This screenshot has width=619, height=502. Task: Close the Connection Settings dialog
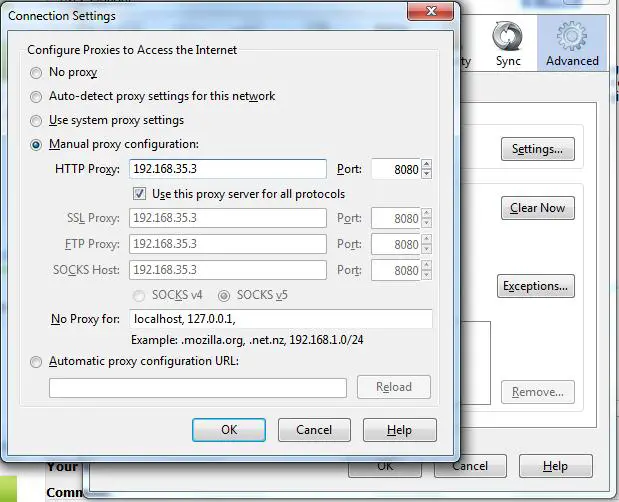[x=430, y=11]
